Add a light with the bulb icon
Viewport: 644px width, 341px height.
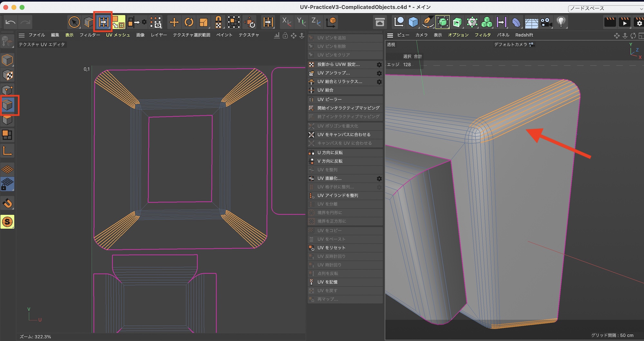click(x=561, y=22)
